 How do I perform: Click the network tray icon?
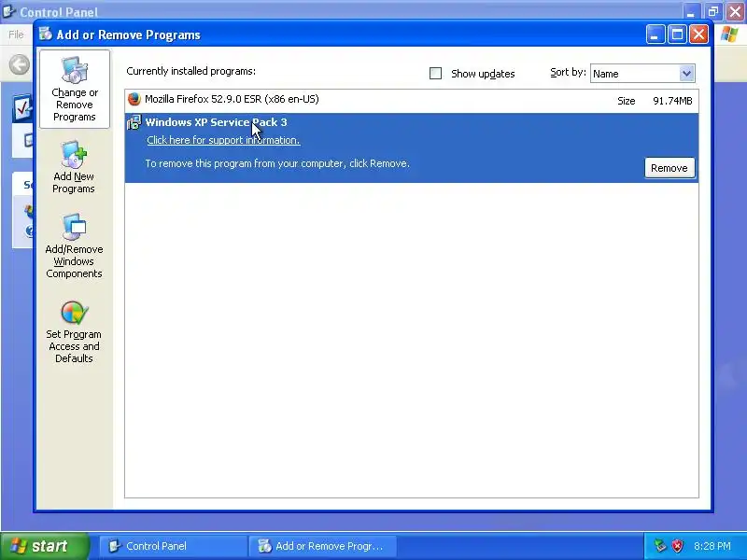660,546
